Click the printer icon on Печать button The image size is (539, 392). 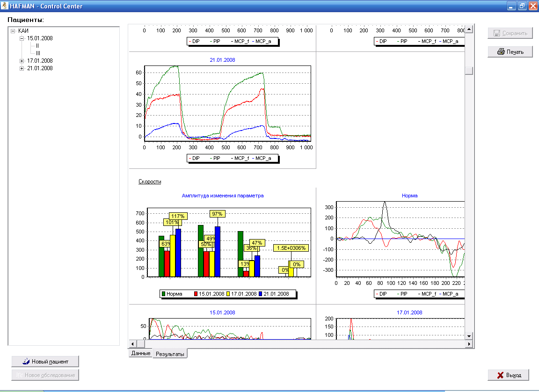click(x=501, y=52)
